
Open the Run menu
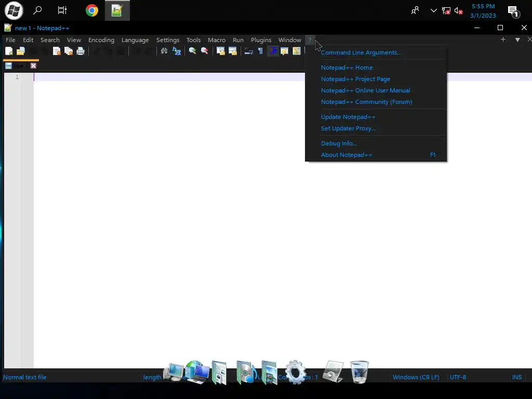(238, 40)
